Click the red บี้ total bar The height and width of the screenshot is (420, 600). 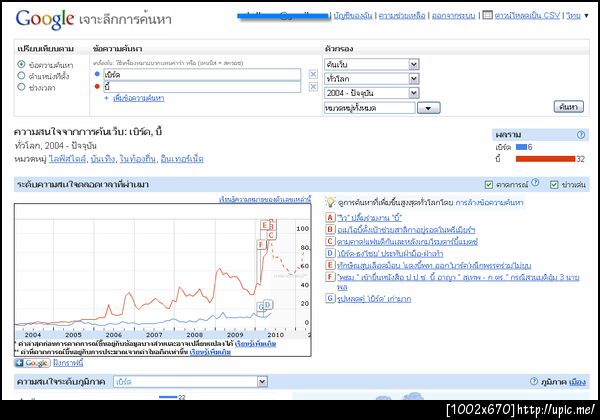click(545, 159)
